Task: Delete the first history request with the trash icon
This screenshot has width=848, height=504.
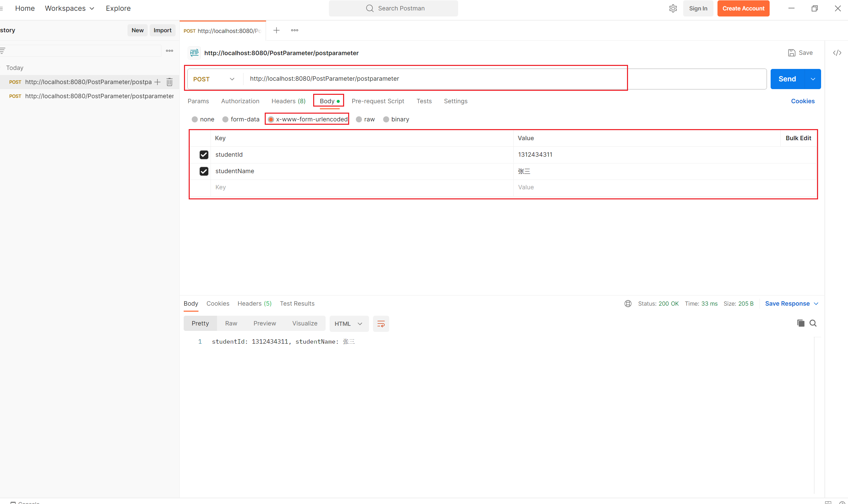Action: click(x=170, y=82)
